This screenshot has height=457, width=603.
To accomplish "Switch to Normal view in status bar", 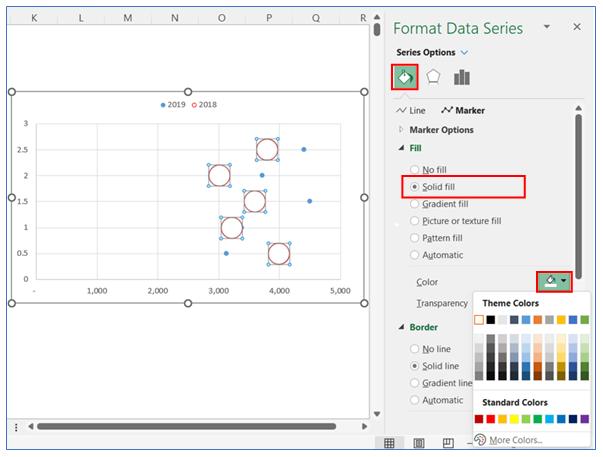I will click(391, 443).
